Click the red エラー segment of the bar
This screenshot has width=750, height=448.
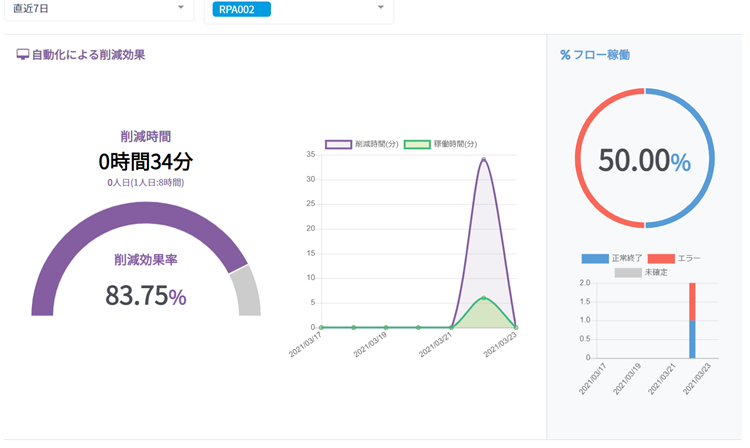692,302
